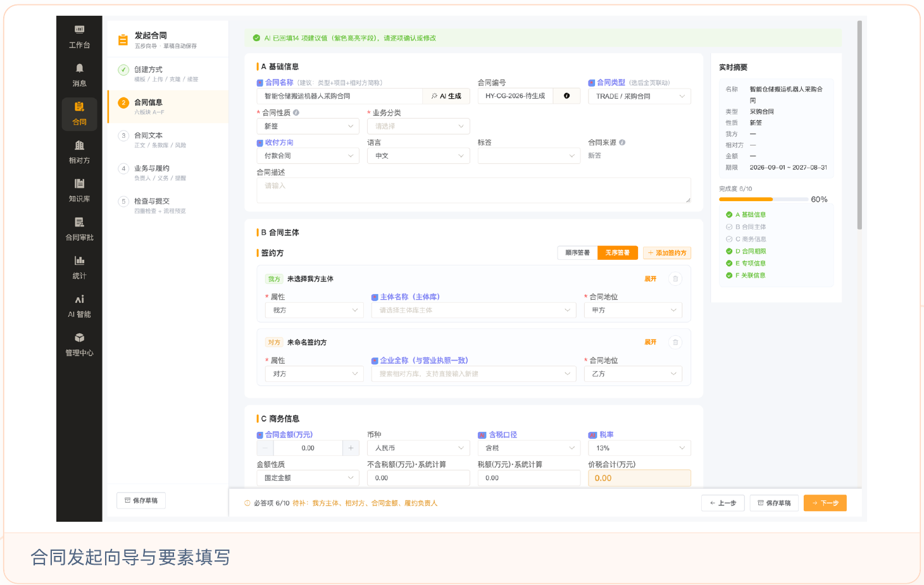924x585 pixels.
Task: Open the 税率 dropdown showing 13%
Action: tap(639, 448)
